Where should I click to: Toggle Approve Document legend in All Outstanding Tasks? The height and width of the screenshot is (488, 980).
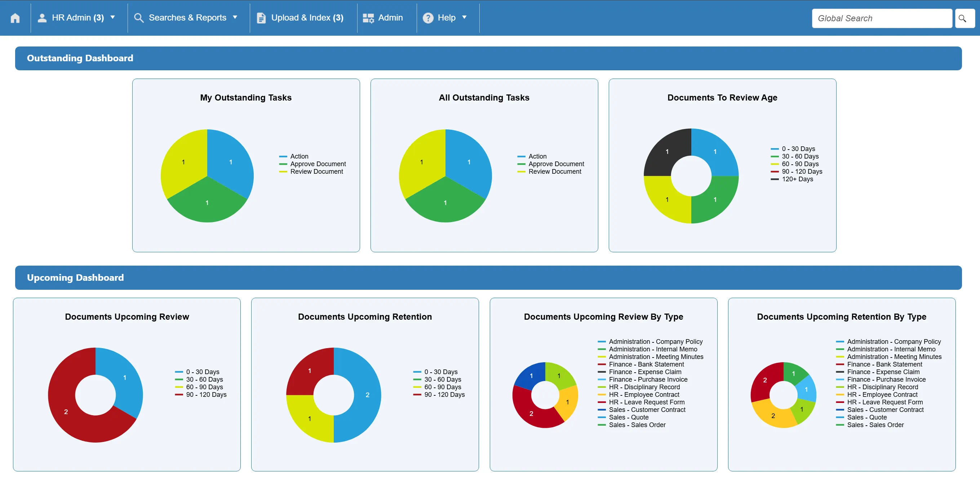[x=550, y=164]
